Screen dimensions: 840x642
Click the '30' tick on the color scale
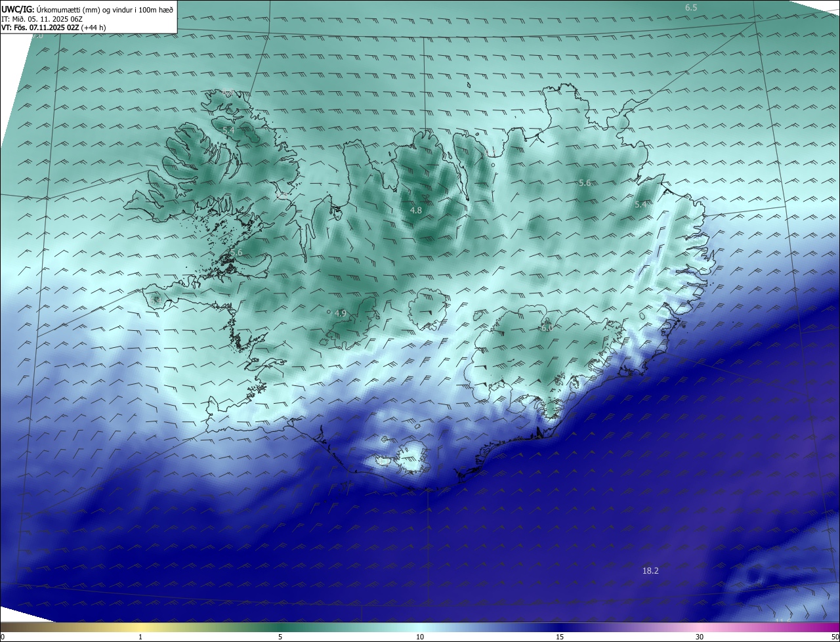pos(700,637)
